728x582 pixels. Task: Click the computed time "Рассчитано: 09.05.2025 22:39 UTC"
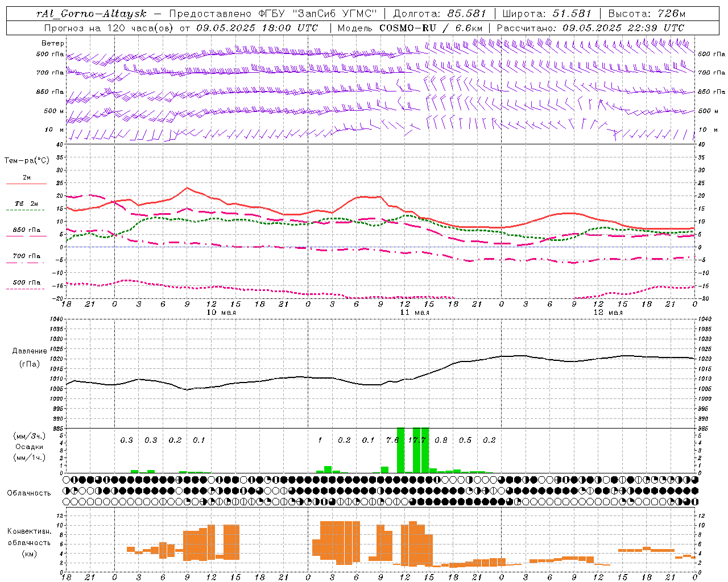coord(590,27)
